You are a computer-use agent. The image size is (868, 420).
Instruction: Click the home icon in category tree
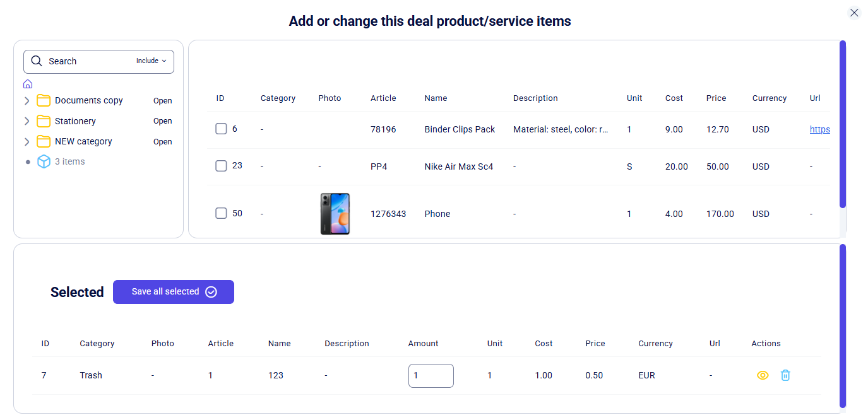(28, 84)
